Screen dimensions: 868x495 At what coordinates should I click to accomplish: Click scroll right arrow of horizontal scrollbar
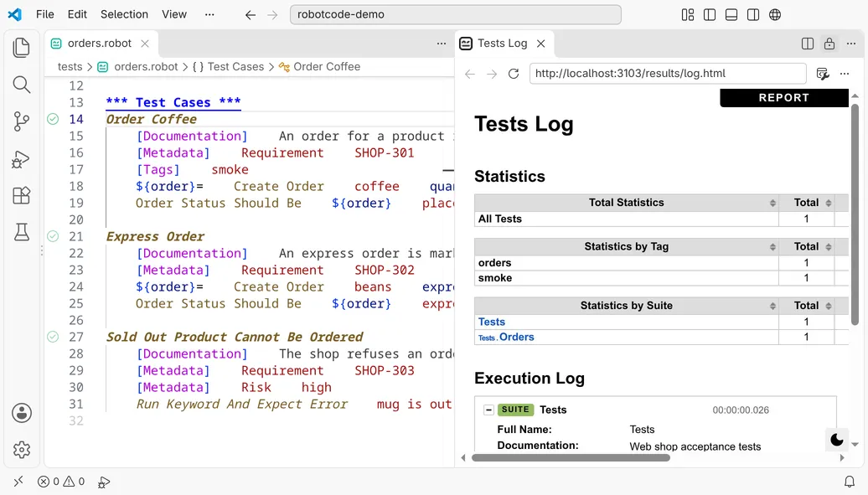(842, 458)
